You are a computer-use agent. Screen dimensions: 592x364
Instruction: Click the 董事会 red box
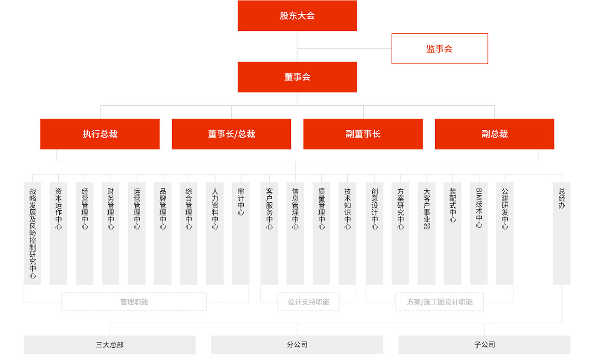[x=297, y=77]
